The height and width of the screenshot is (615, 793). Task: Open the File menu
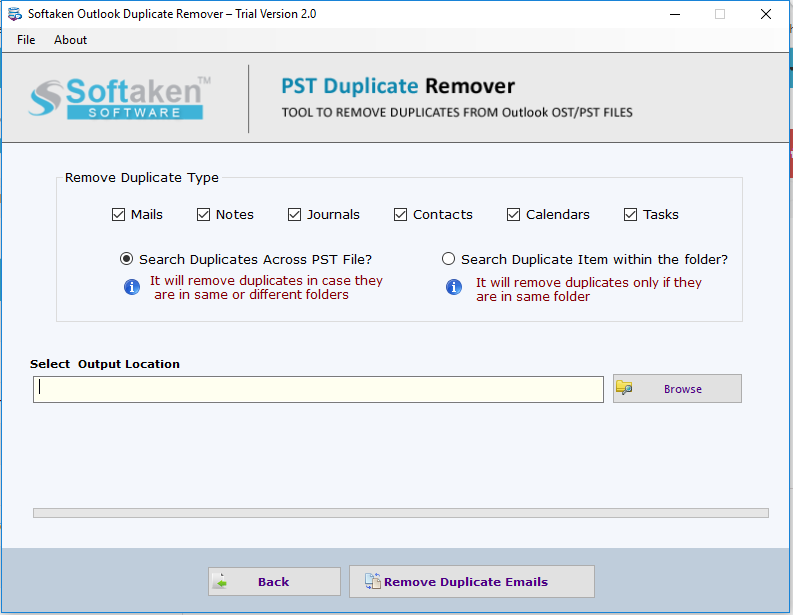point(26,40)
